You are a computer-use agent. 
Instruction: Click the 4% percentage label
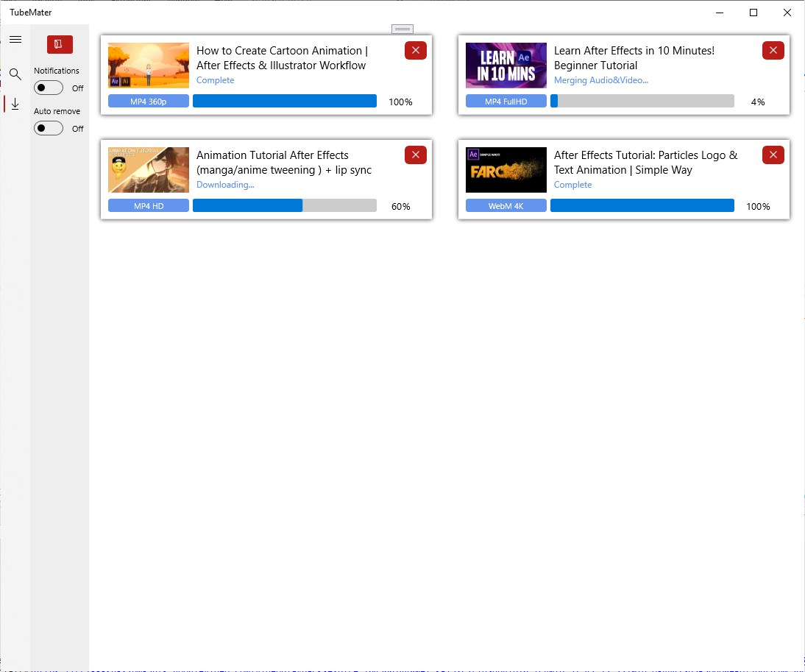tap(758, 102)
